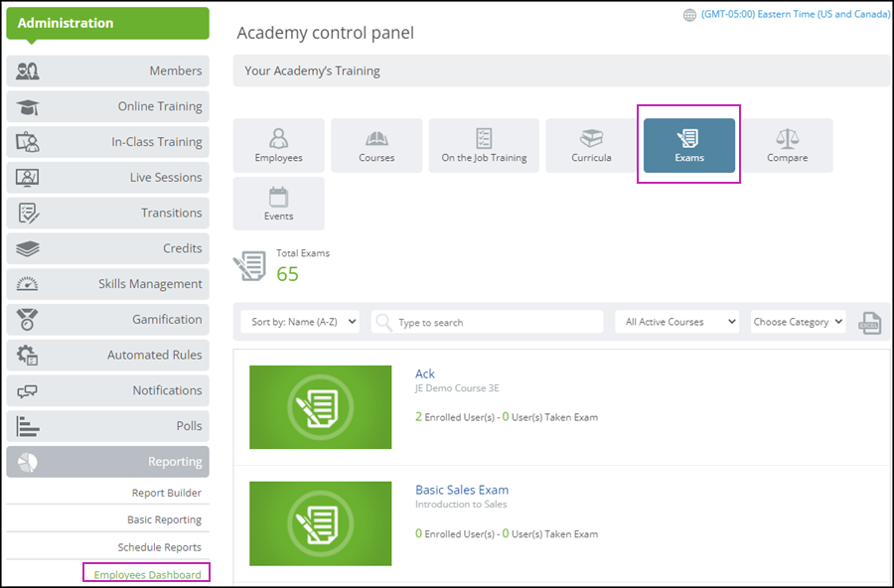
Task: Click the Credits stacked layers icon
Action: pyautogui.click(x=28, y=248)
